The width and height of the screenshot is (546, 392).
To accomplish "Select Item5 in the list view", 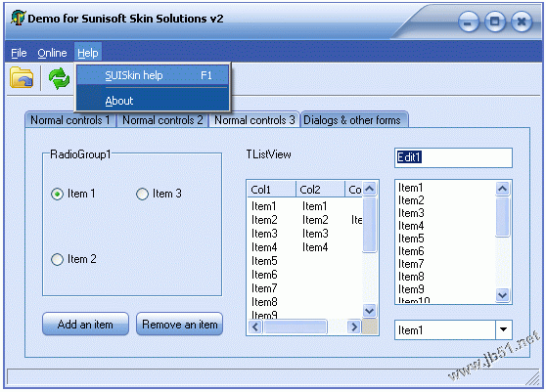I will (264, 261).
